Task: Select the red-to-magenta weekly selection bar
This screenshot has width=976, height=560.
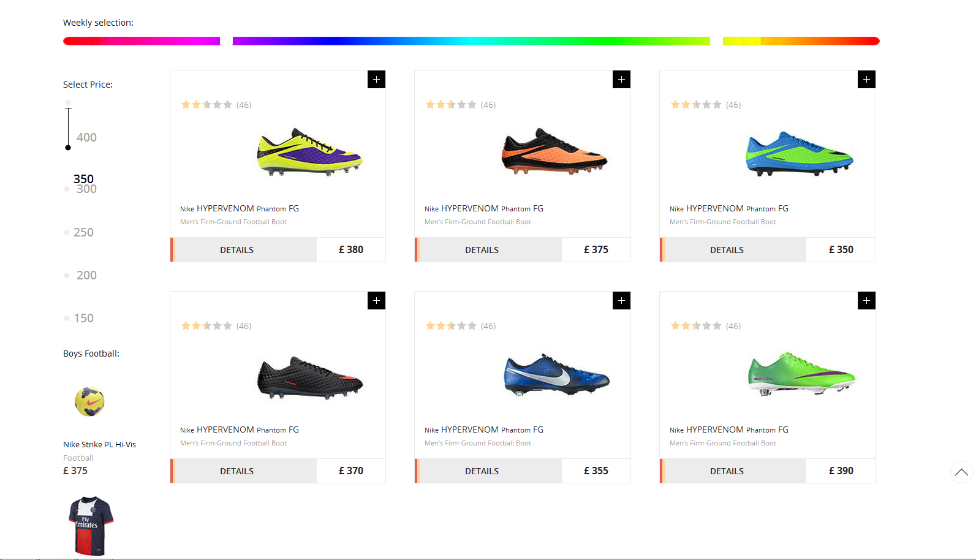Action: coord(142,41)
